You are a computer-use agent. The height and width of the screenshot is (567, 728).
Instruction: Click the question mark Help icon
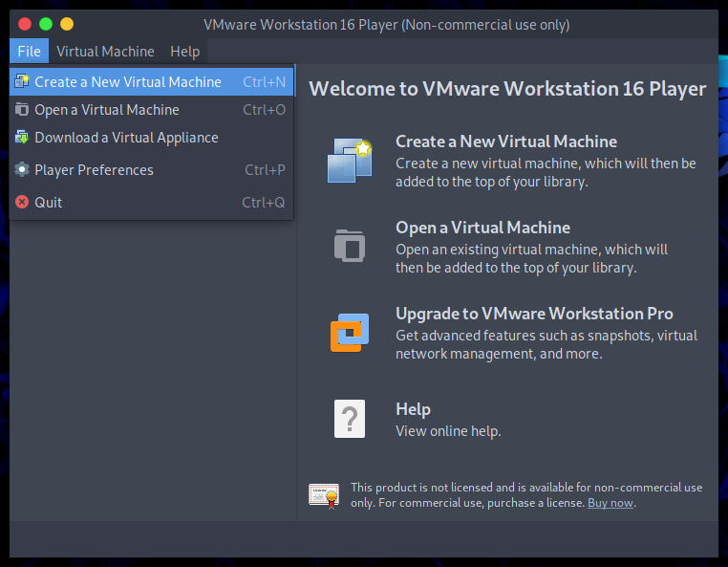pos(350,419)
